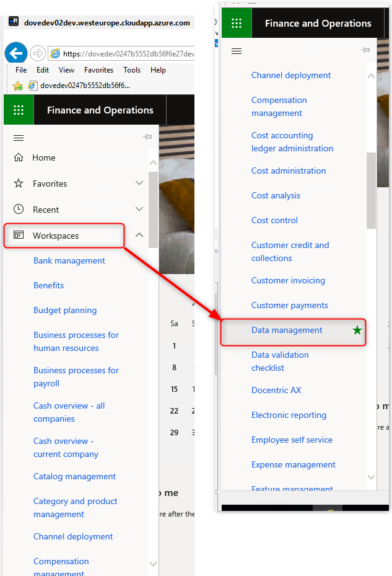392x576 pixels.
Task: Open Cost control workspace
Action: (274, 220)
